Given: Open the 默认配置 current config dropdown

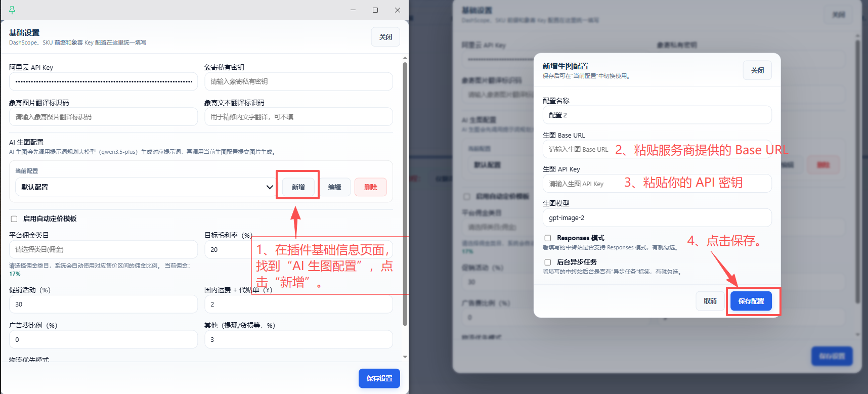Looking at the screenshot, I should (x=146, y=187).
